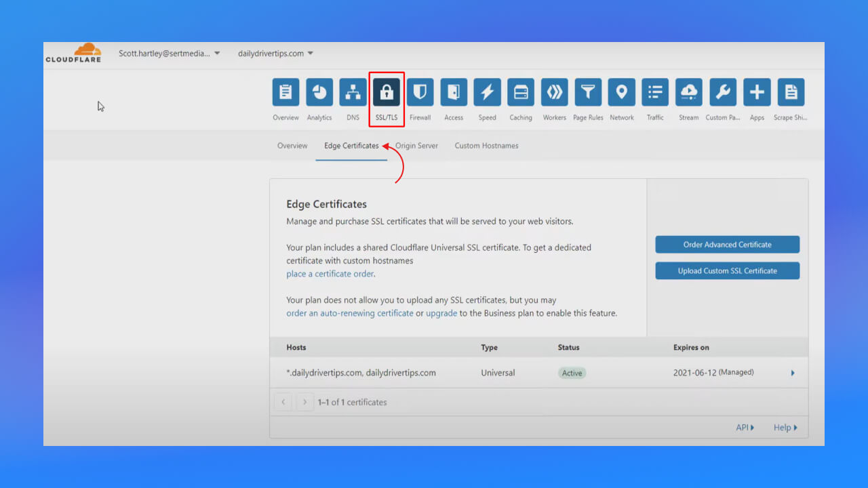
Task: Open the Stream cloud icon
Action: point(688,92)
